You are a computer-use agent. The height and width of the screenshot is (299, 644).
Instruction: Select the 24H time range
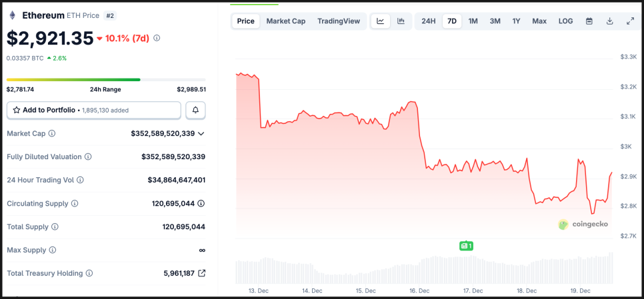point(428,21)
